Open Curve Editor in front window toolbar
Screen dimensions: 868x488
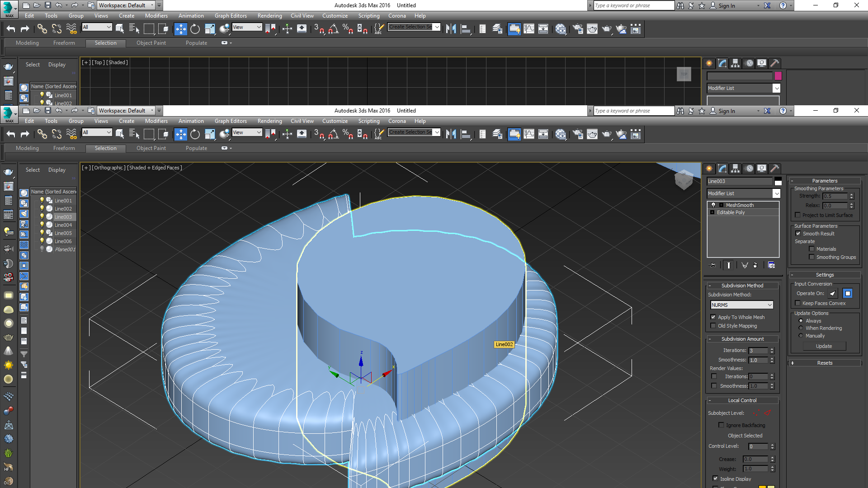(529, 134)
